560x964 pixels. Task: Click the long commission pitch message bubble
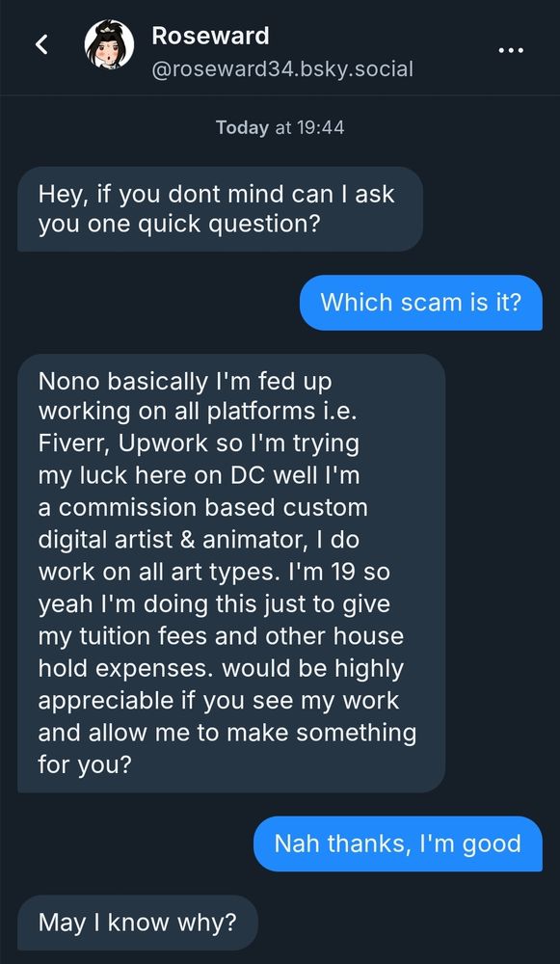tap(231, 573)
